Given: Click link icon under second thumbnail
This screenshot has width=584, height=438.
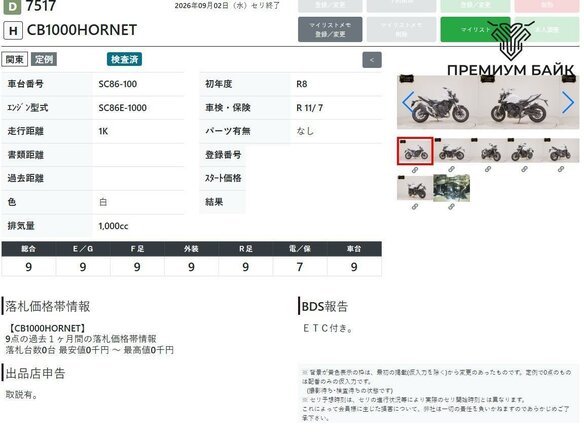Looking at the screenshot, I should pyautogui.click(x=451, y=169).
